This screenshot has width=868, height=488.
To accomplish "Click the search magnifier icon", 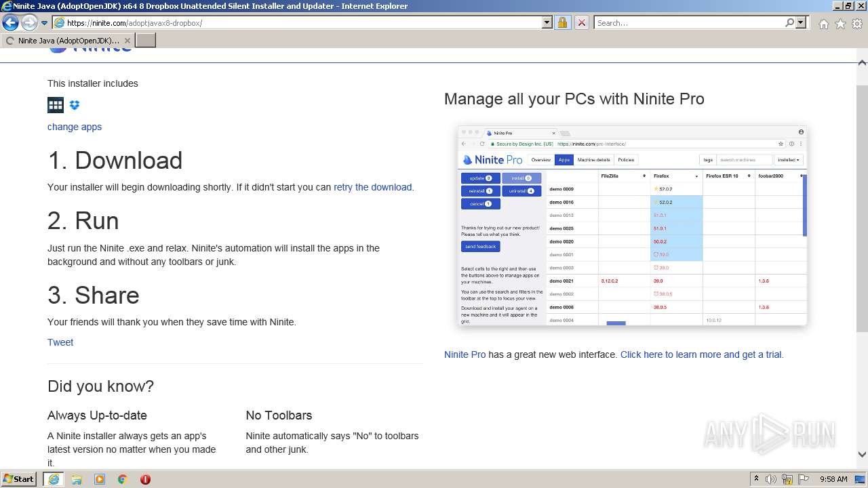I will pyautogui.click(x=789, y=22).
